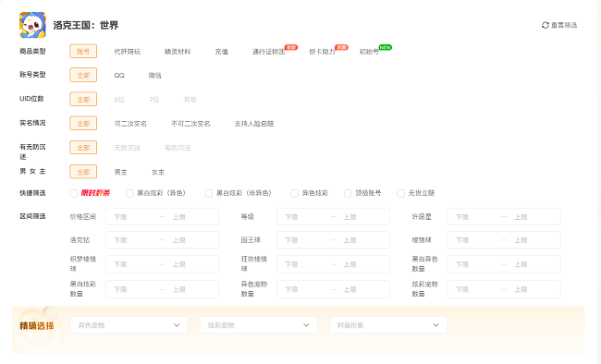Select the 账号 product type tab
The height and width of the screenshot is (364, 601).
point(83,52)
